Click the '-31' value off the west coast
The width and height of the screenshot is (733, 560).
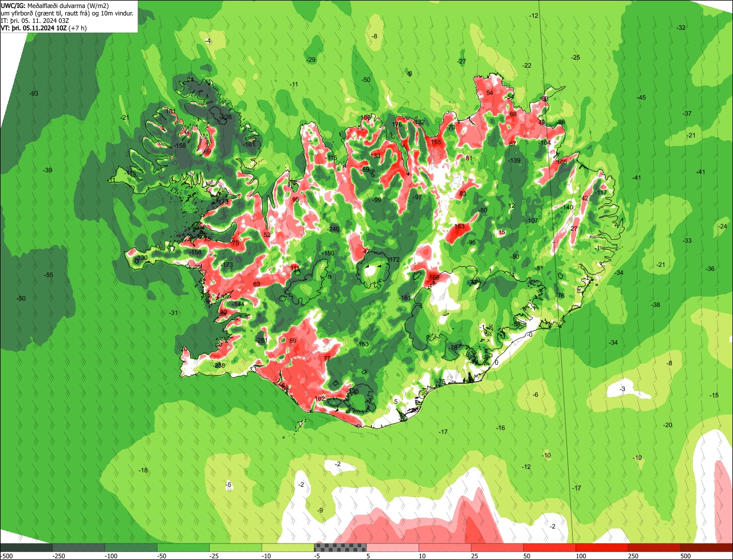click(x=174, y=313)
